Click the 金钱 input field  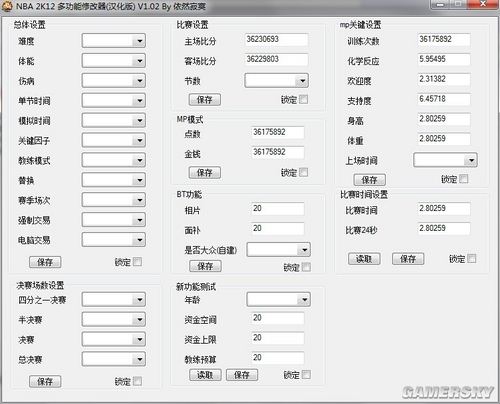278,152
